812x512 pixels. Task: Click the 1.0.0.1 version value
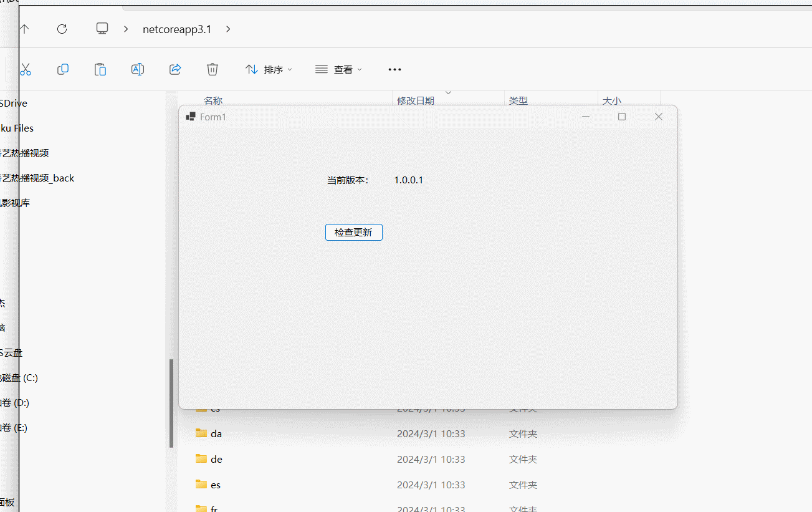pyautogui.click(x=409, y=180)
